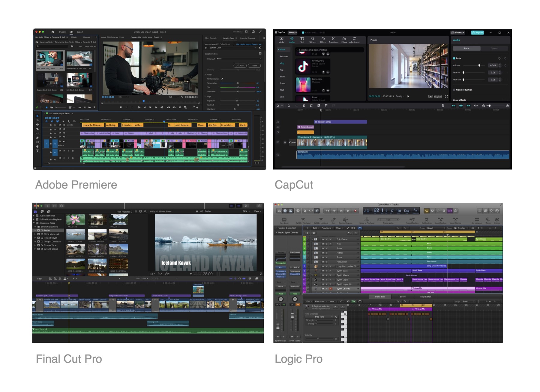Click the record button in Logic Pro
The width and height of the screenshot is (540, 392).
(355, 211)
